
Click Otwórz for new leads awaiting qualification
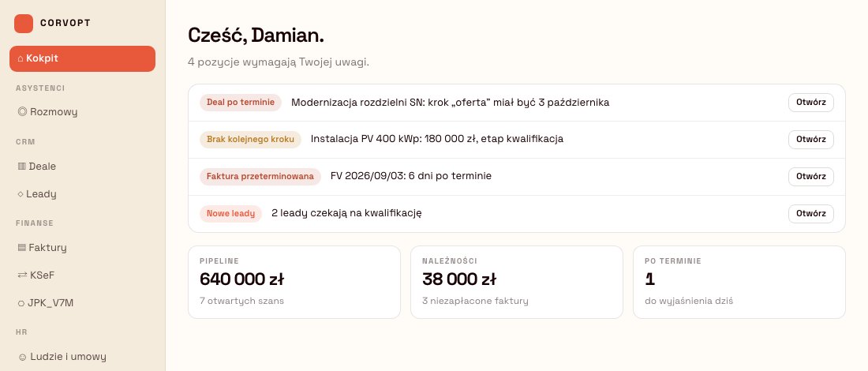pyautogui.click(x=811, y=214)
